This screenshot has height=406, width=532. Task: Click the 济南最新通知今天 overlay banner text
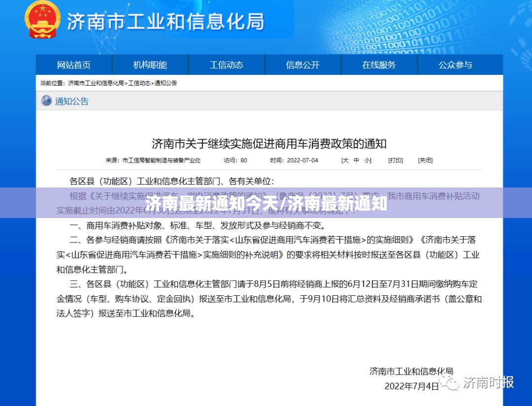[266, 203]
